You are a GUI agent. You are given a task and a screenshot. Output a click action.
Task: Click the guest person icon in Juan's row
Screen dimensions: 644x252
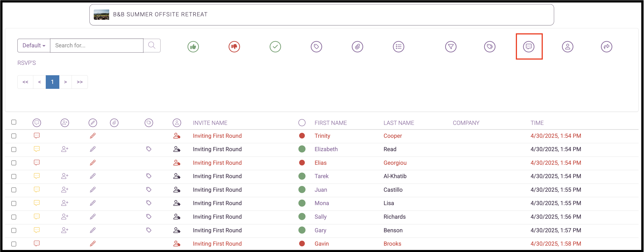(x=177, y=190)
